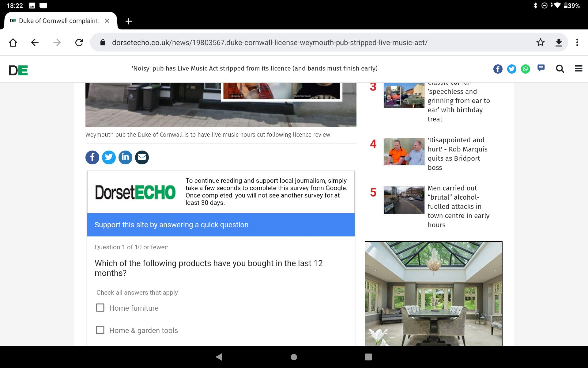The width and height of the screenshot is (588, 368).
Task: Tap the 'Noisy' pub headline text
Action: (x=254, y=68)
